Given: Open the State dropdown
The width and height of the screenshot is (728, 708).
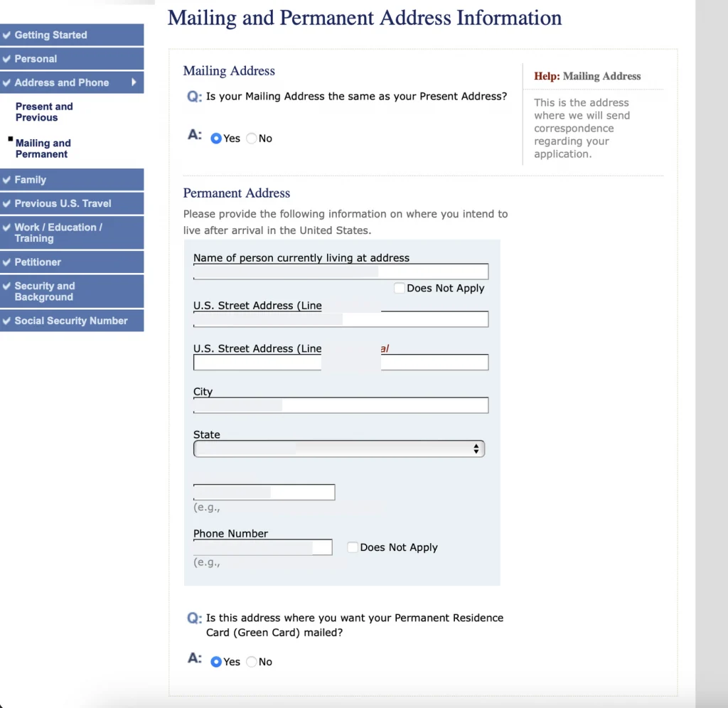Looking at the screenshot, I should [x=339, y=449].
